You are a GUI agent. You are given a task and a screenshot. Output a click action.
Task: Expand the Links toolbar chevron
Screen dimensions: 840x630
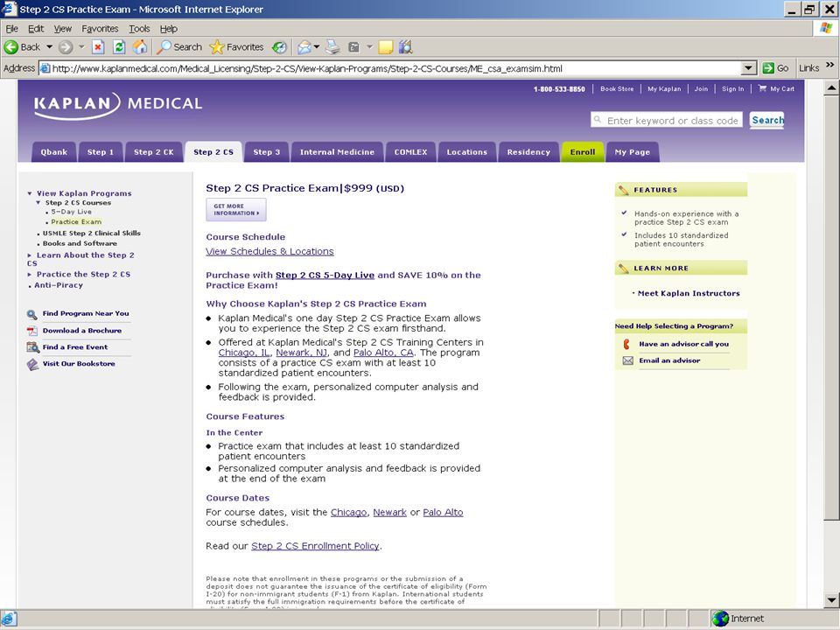[829, 65]
